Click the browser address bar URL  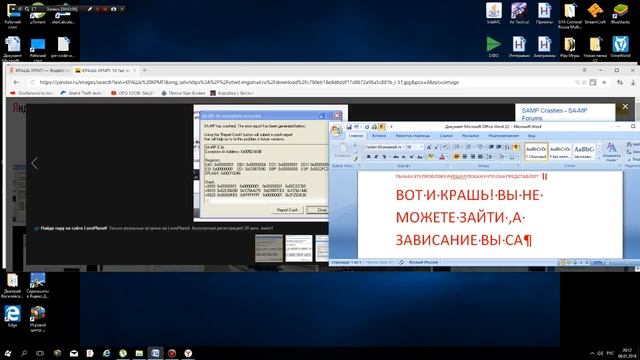coord(249,82)
